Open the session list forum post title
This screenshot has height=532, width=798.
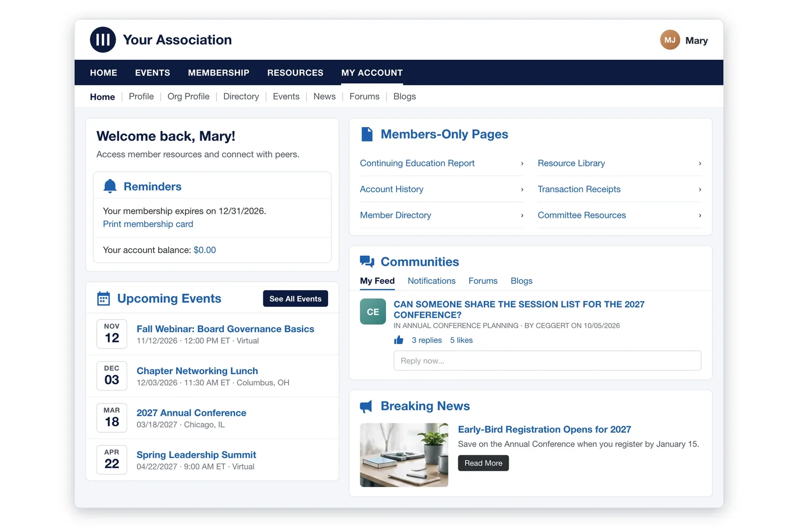[x=519, y=310]
